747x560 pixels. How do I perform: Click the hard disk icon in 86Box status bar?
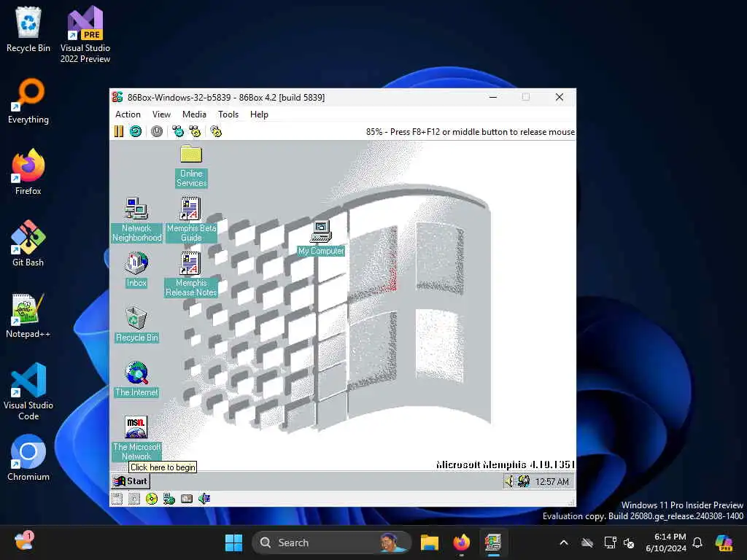point(187,499)
